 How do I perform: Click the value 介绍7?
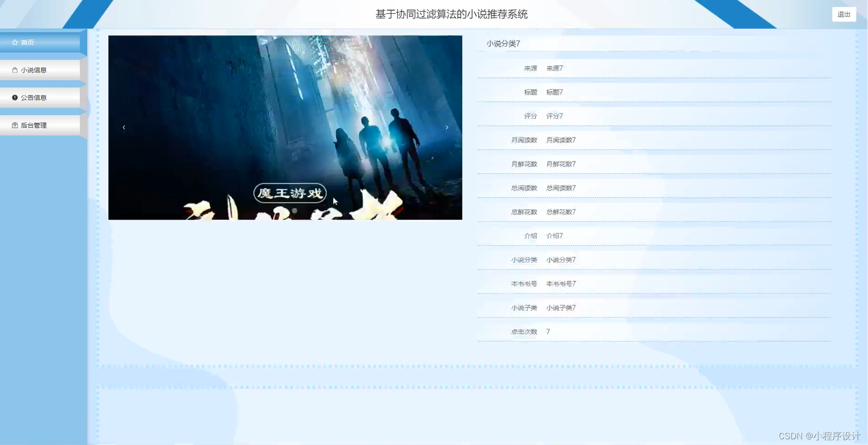coord(554,236)
